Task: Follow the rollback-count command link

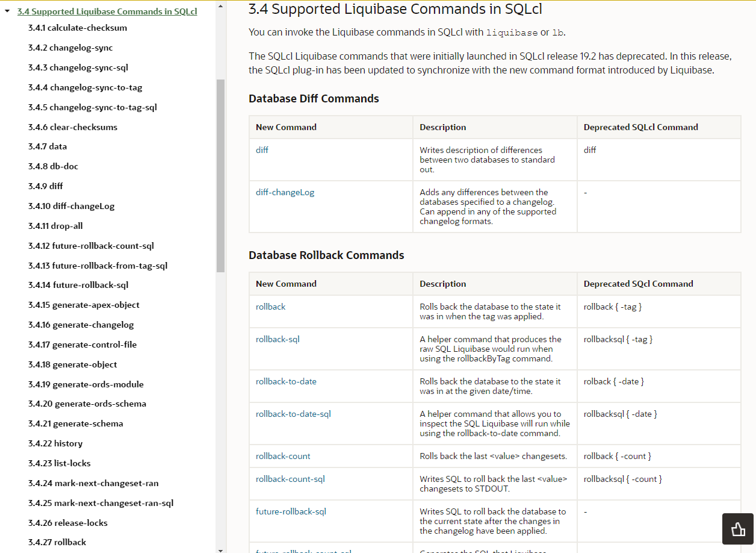Action: tap(283, 456)
